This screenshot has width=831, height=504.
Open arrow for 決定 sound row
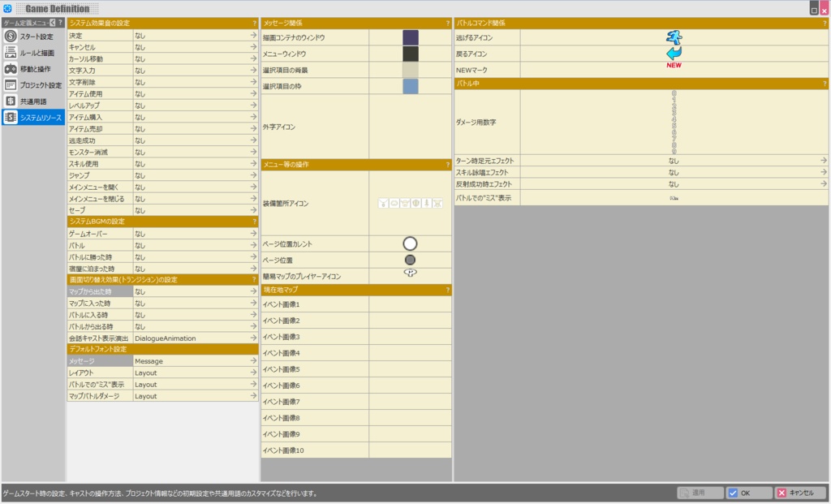tap(253, 35)
